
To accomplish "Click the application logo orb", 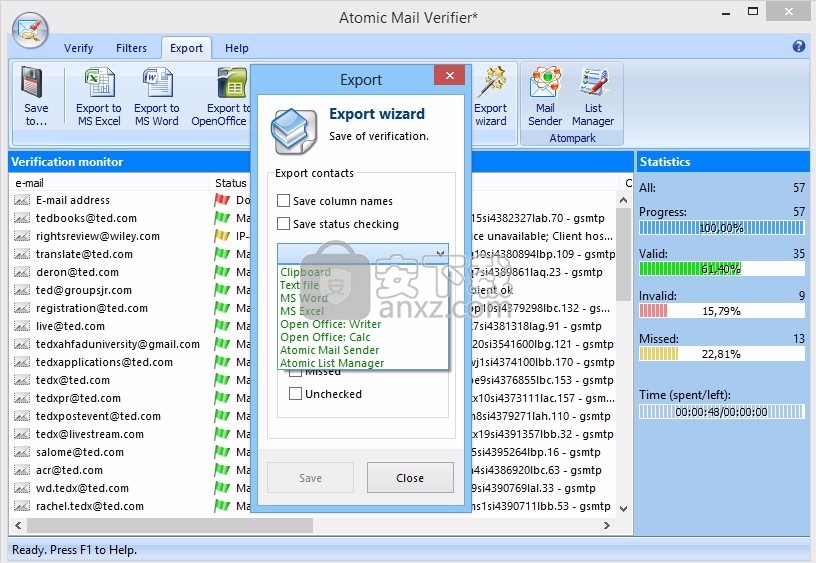I will 30,30.
